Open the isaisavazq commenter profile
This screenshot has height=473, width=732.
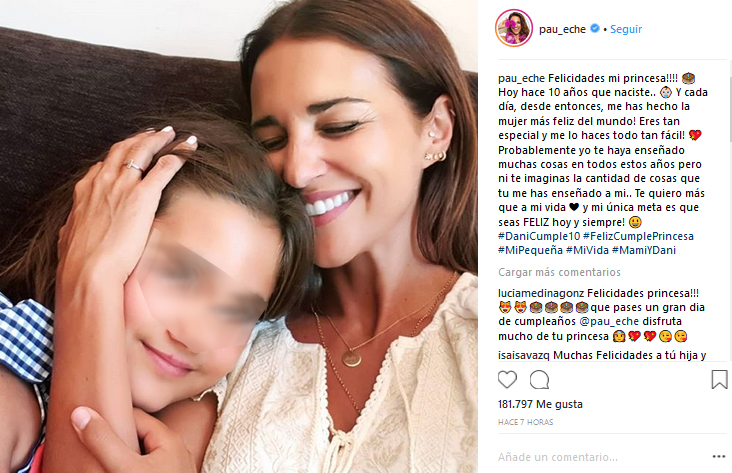(524, 355)
